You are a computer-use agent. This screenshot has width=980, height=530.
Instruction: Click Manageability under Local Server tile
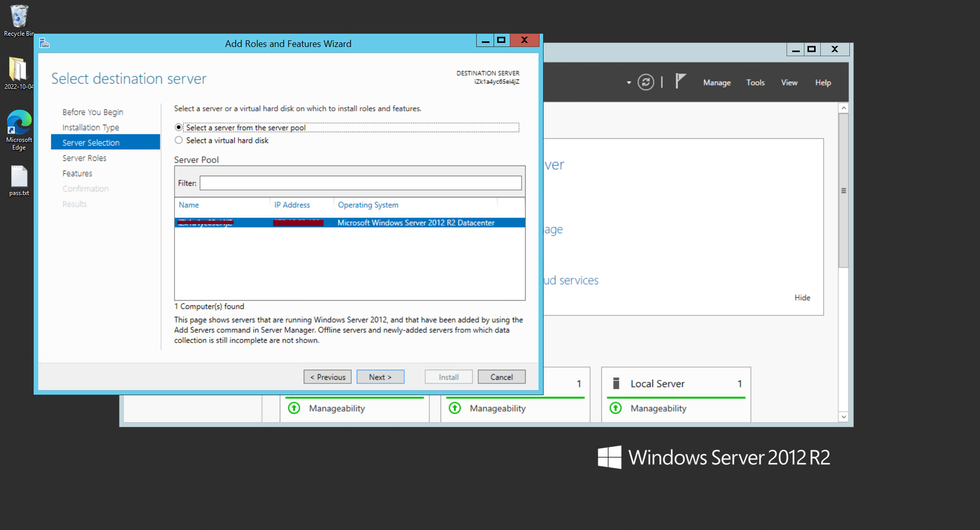658,408
